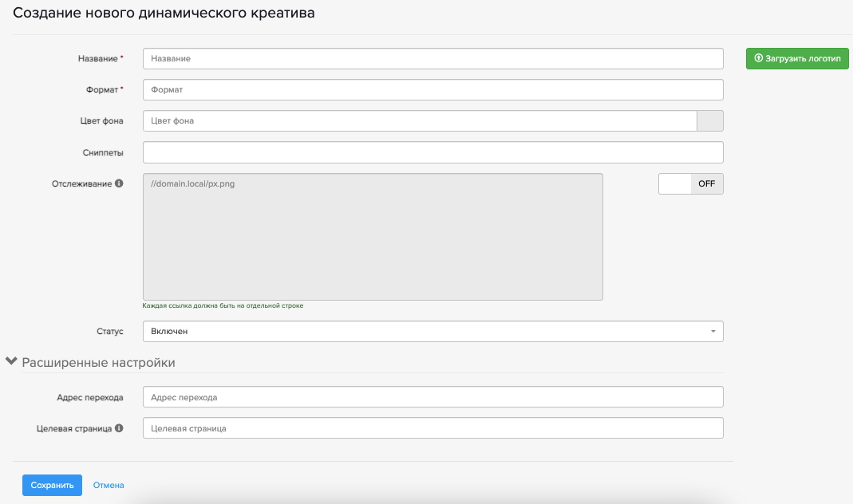Click the tracking URLs text area
This screenshot has height=504, width=853.
pos(373,237)
